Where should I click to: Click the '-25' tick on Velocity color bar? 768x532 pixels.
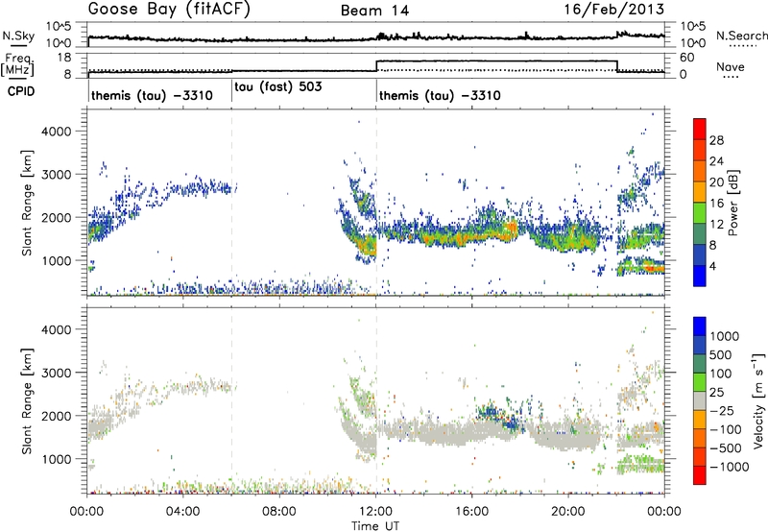(722, 410)
